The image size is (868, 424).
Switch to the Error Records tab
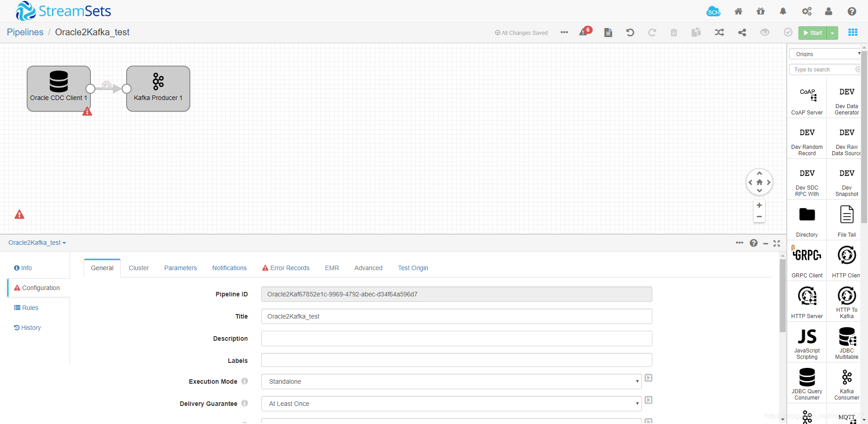[x=286, y=268]
